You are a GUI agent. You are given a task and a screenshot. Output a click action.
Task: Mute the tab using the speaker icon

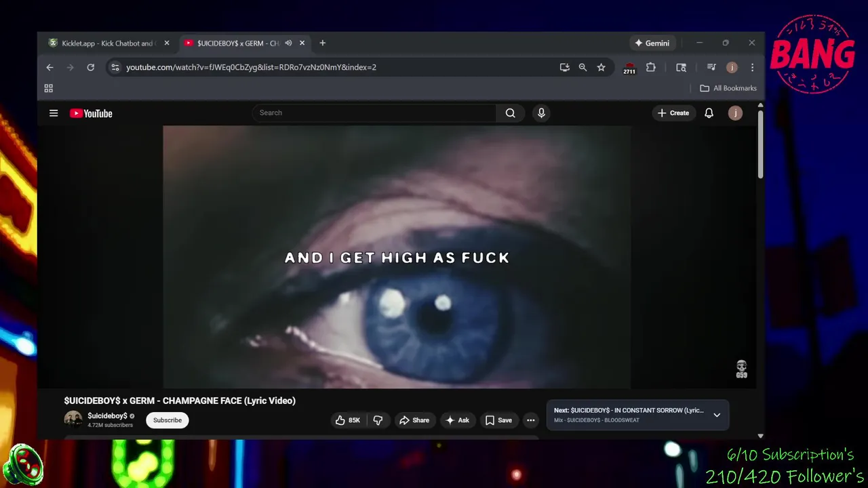(288, 43)
